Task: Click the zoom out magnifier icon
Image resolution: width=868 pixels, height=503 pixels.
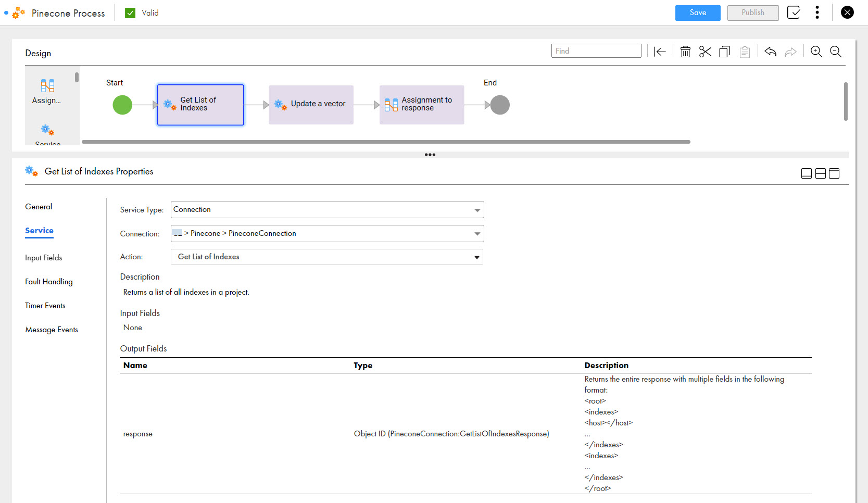Action: point(836,52)
